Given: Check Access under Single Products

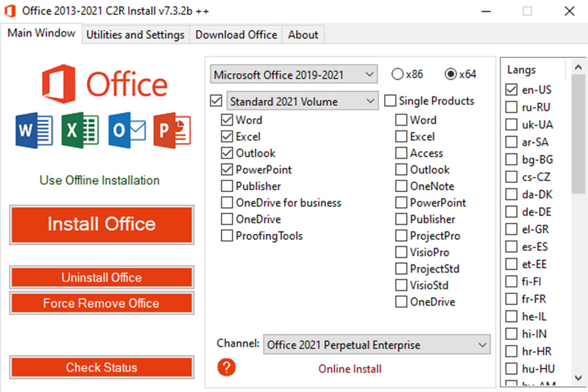Looking at the screenshot, I should point(401,153).
